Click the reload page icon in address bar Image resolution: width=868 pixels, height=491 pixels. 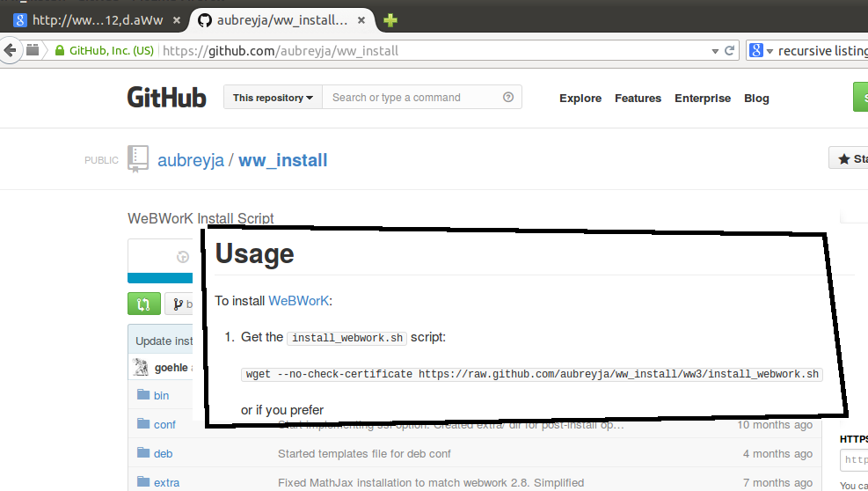(730, 50)
